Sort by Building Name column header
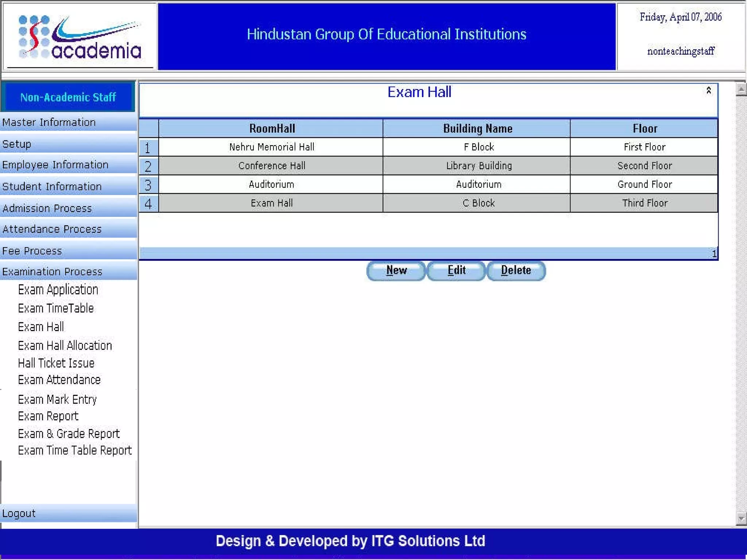747x560 pixels. 477,129
